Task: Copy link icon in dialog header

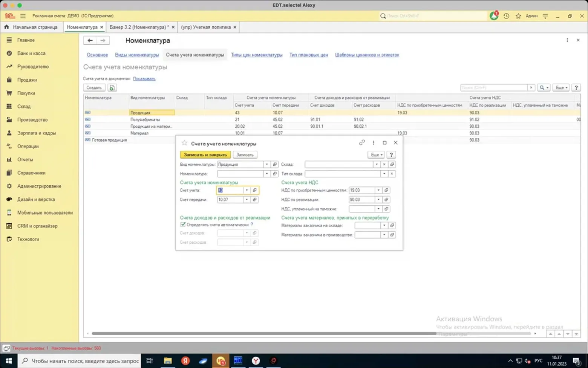Action: pyautogui.click(x=362, y=142)
